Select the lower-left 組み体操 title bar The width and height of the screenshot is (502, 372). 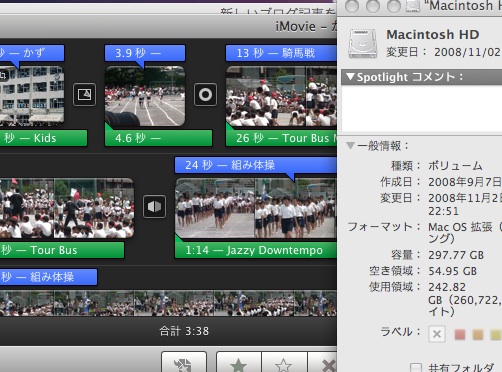49,277
